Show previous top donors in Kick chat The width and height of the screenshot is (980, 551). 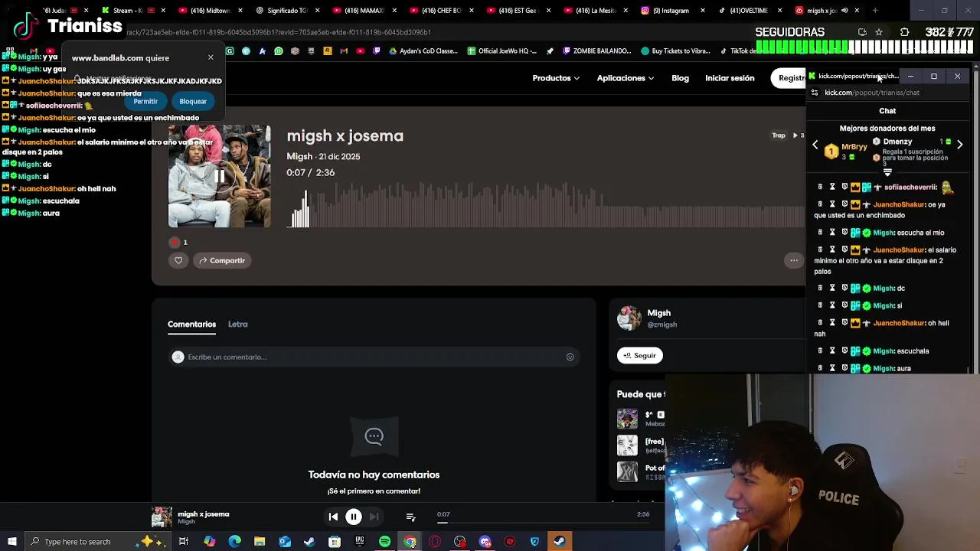[815, 145]
